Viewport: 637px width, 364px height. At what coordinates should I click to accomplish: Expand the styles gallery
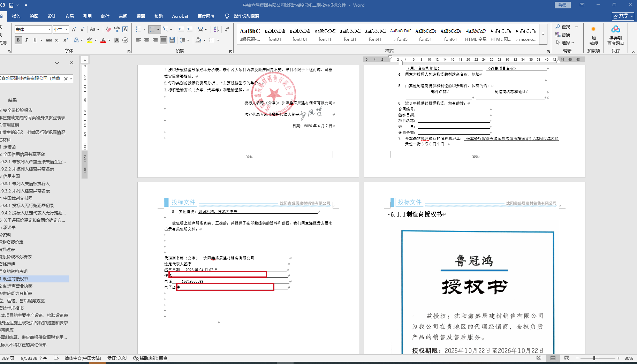pyautogui.click(x=543, y=34)
